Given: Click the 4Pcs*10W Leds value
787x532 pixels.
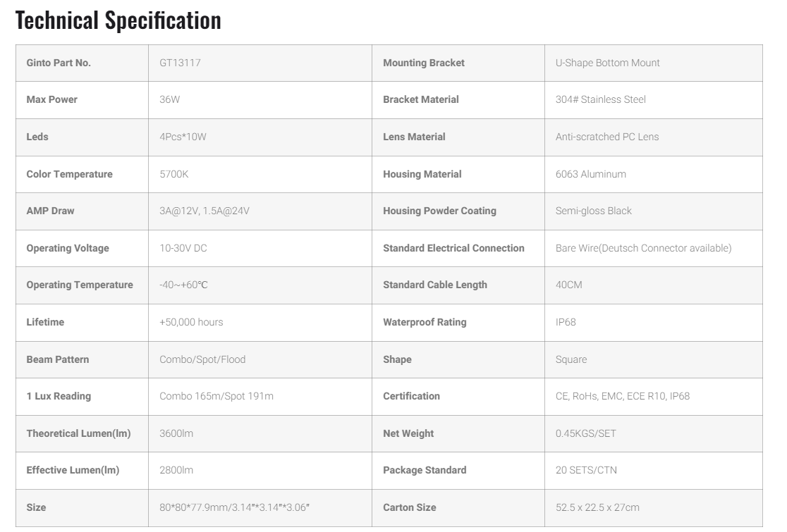Looking at the screenshot, I should click(x=183, y=137).
